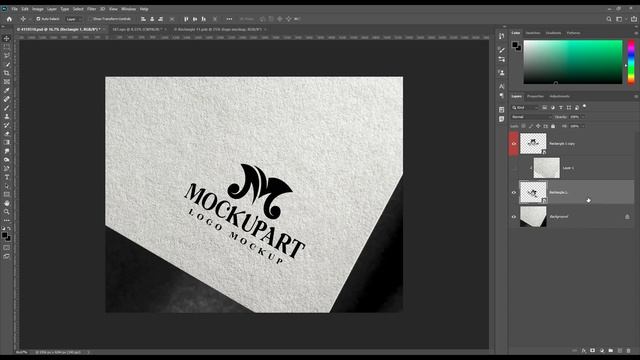Image resolution: width=640 pixels, height=360 pixels.
Task: Open the Normal blend mode dropdown
Action: [x=531, y=117]
